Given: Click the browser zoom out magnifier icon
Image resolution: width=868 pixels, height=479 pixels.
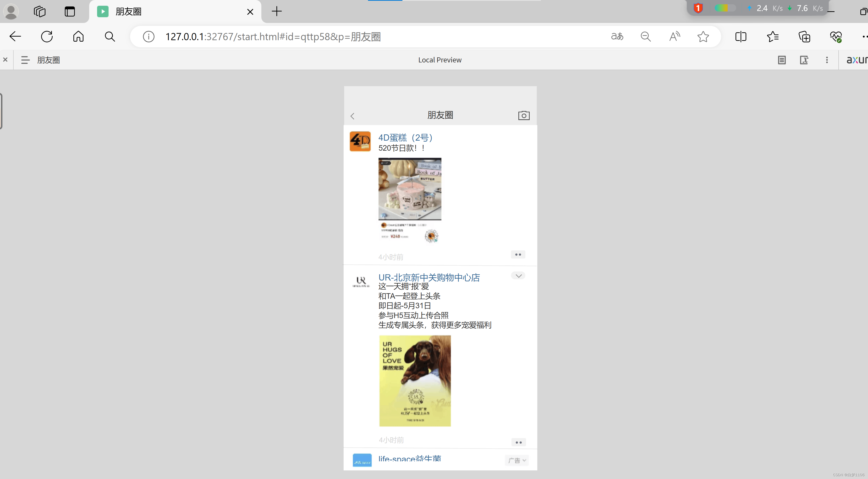Looking at the screenshot, I should [x=645, y=36].
